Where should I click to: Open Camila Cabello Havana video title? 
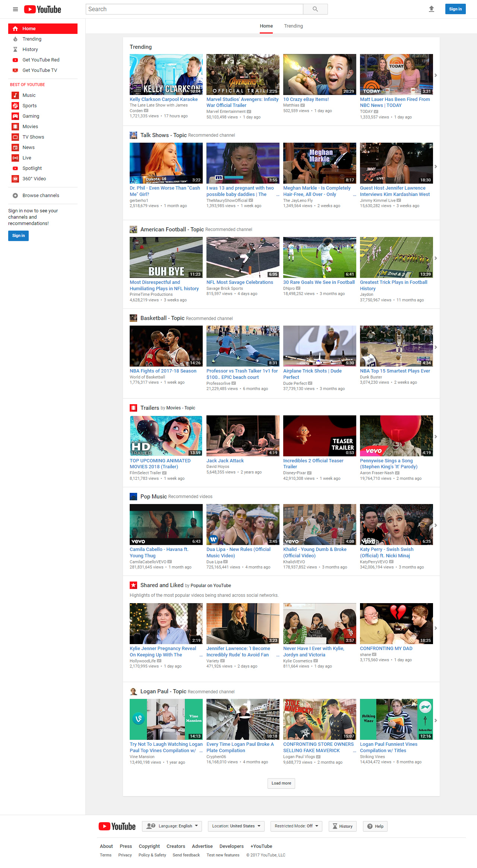click(x=159, y=552)
